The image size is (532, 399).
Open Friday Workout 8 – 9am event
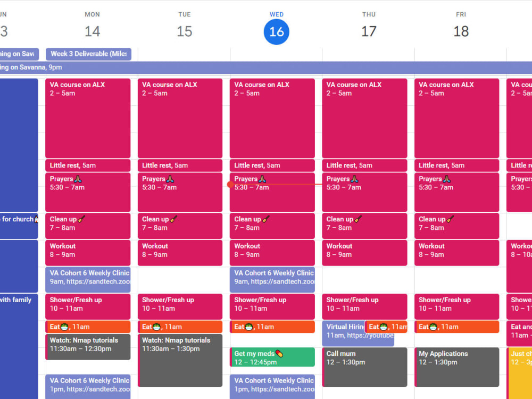(456, 253)
